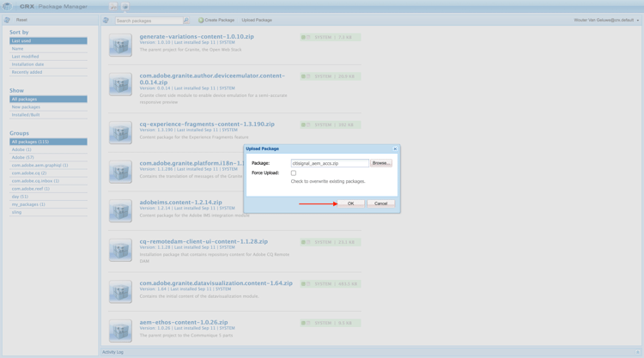Select group com.adobe.reef (1)
This screenshot has height=358, width=644.
48,188
